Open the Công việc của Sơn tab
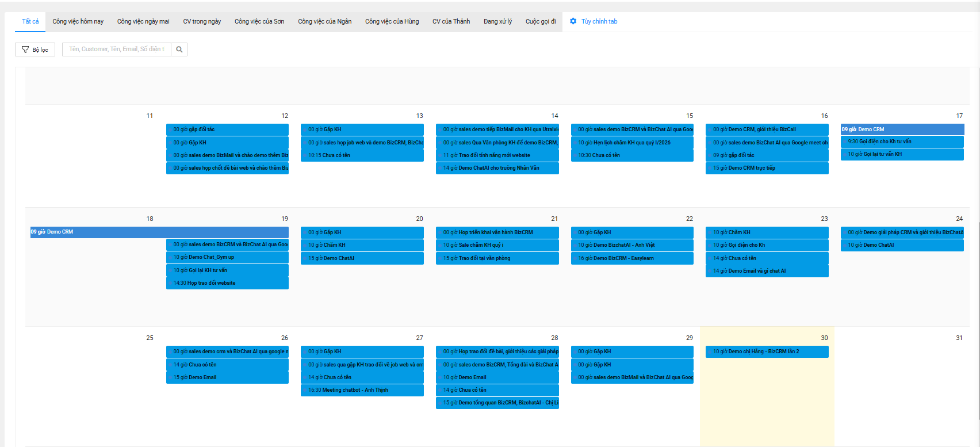The width and height of the screenshot is (980, 447). 259,21
